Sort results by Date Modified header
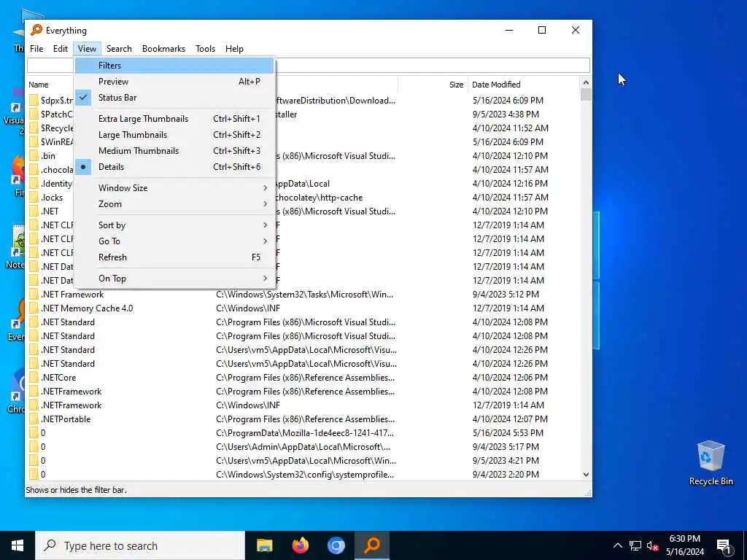Screen dimensions: 747x560 (x=524, y=85)
